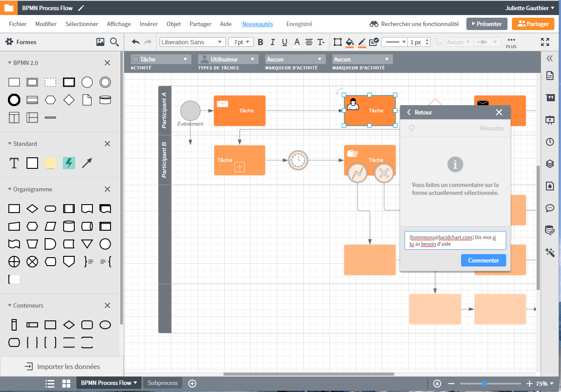Screen dimensions: 561x392
Task: Click the Présenter button
Action: click(487, 24)
